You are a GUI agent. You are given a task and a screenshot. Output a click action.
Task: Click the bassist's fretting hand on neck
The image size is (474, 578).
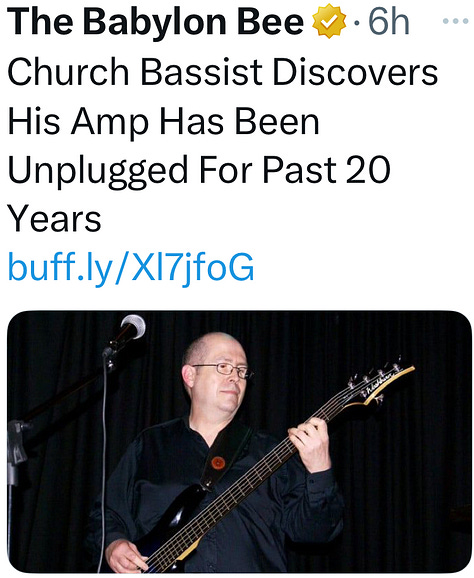pos(309,444)
